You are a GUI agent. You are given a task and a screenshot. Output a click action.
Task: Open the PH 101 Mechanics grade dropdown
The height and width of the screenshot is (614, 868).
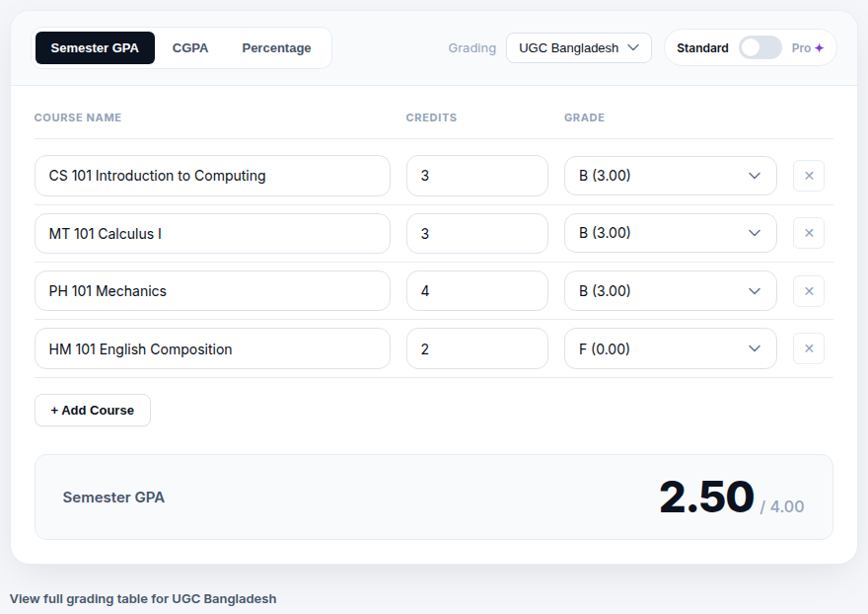click(x=671, y=291)
